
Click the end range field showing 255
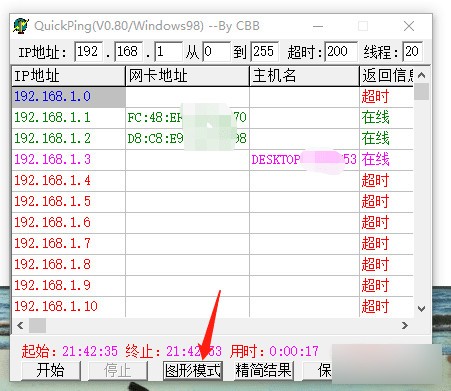265,52
